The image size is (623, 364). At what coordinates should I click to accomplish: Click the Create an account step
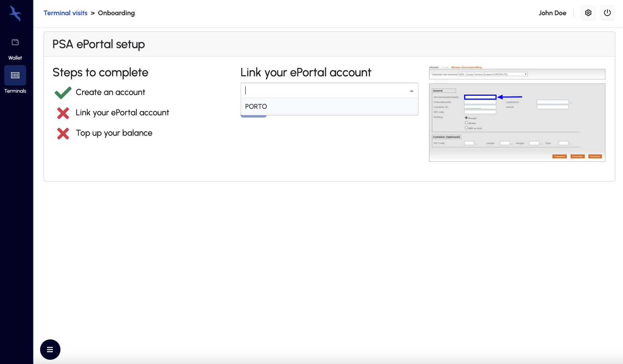click(x=110, y=92)
